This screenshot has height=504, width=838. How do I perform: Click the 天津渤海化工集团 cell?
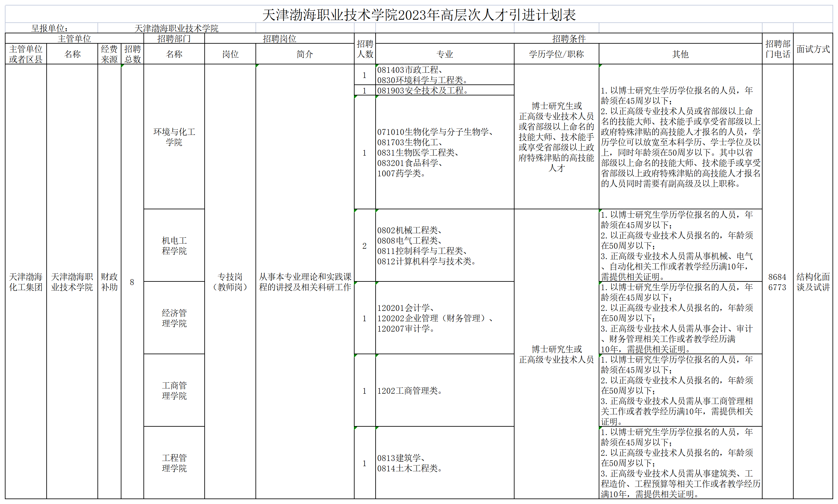[26, 281]
